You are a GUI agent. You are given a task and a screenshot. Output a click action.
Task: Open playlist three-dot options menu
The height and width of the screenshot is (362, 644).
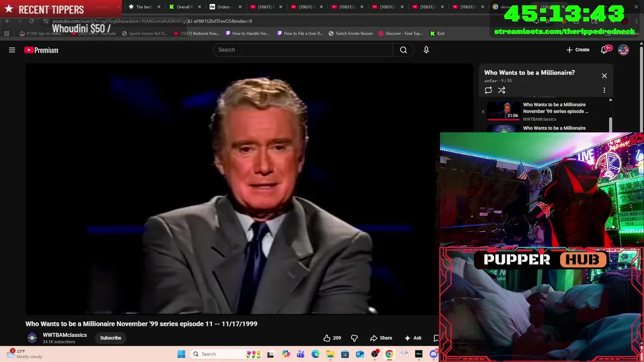(604, 90)
